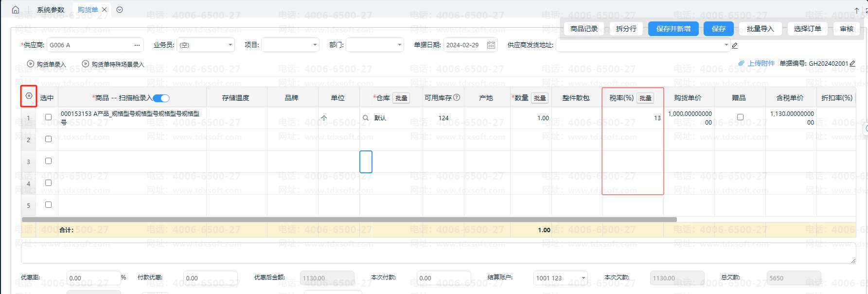The image size is (868, 294).
Task: Click the 产地 column header
Action: pyautogui.click(x=486, y=98)
